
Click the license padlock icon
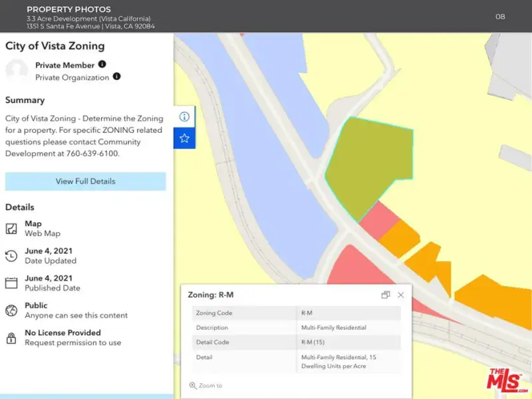11,338
